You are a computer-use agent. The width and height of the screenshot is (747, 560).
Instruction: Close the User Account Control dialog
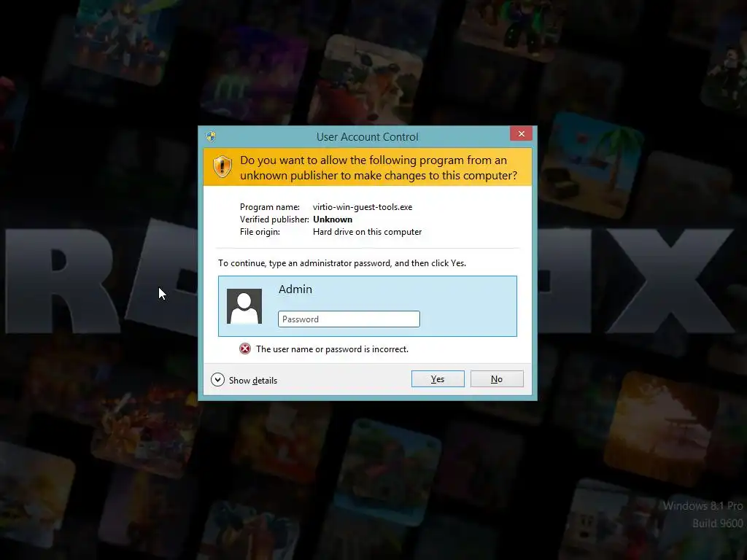click(521, 134)
